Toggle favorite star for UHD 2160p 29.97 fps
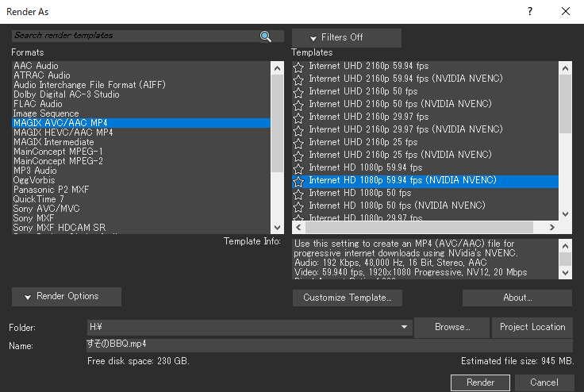584x392 pixels. (298, 117)
